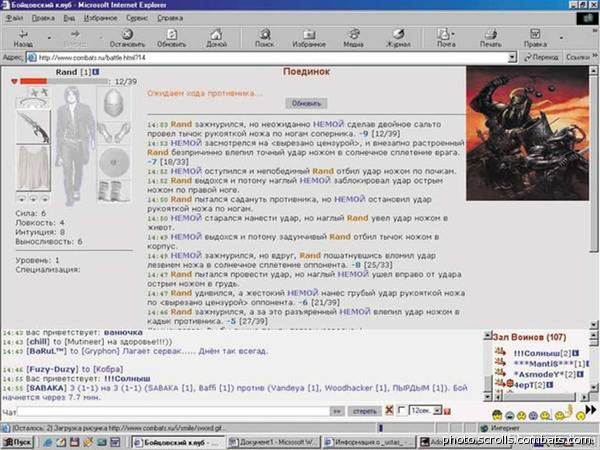Open the Избранное menu in menu bar
600x450 pixels.
101,18
